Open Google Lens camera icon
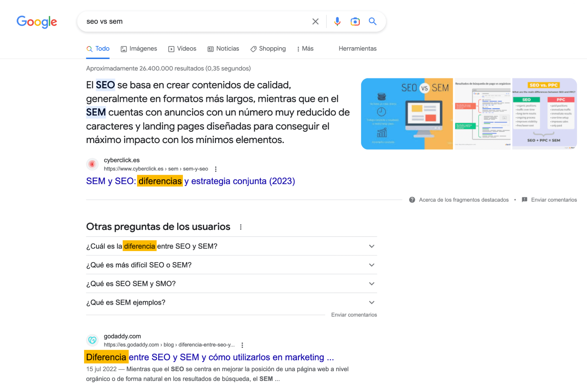 click(355, 21)
